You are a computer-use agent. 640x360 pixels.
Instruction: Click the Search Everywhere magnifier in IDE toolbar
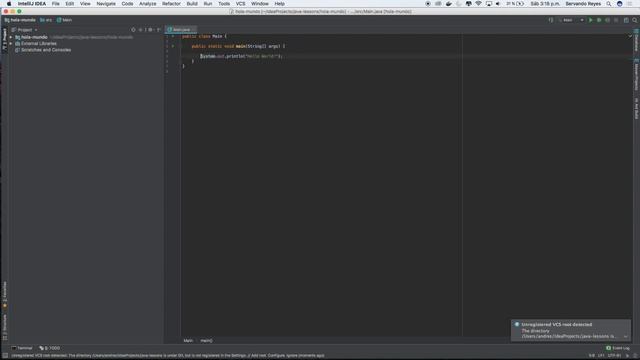coord(635,20)
